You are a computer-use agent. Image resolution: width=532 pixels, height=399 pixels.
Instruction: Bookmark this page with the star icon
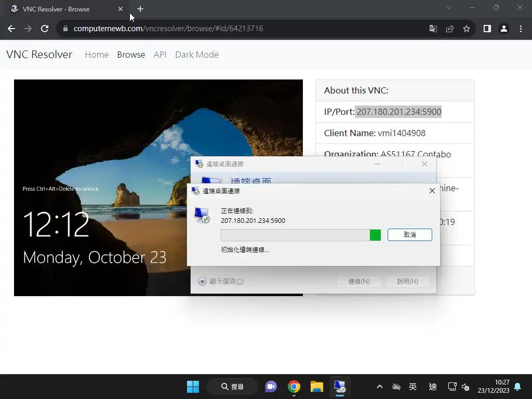click(467, 29)
